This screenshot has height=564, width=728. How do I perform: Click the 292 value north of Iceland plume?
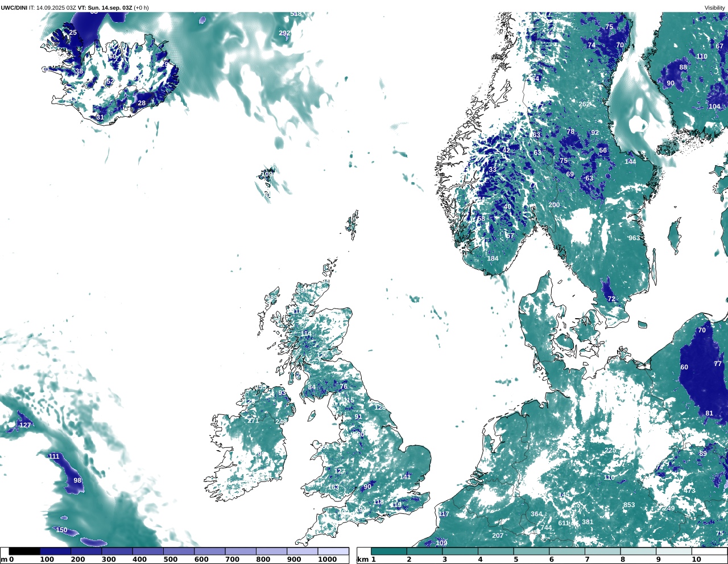click(284, 33)
